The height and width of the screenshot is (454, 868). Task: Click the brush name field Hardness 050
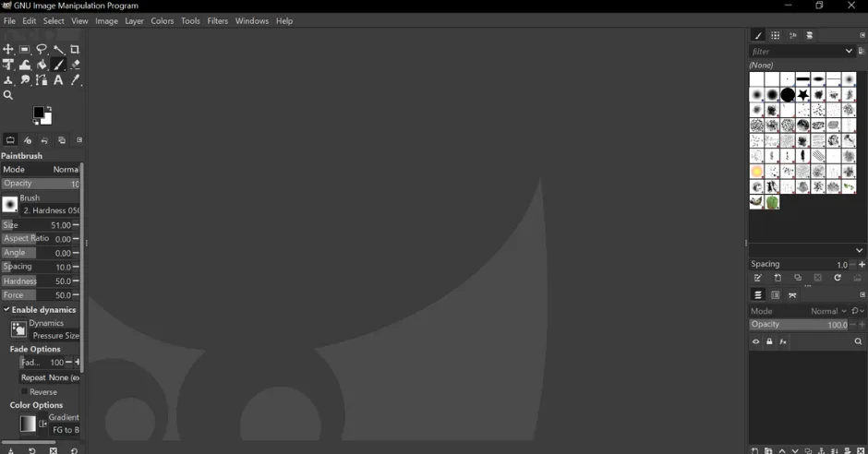coord(51,210)
